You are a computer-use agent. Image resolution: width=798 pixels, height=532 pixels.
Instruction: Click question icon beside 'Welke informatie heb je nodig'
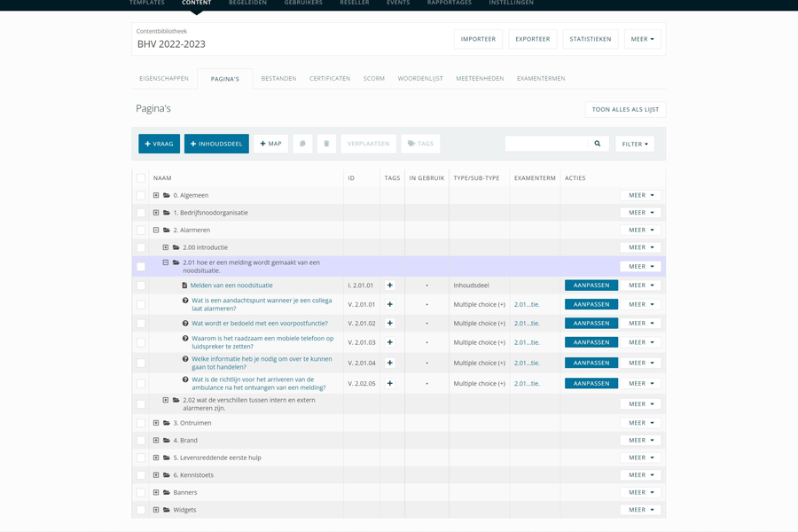coord(185,359)
